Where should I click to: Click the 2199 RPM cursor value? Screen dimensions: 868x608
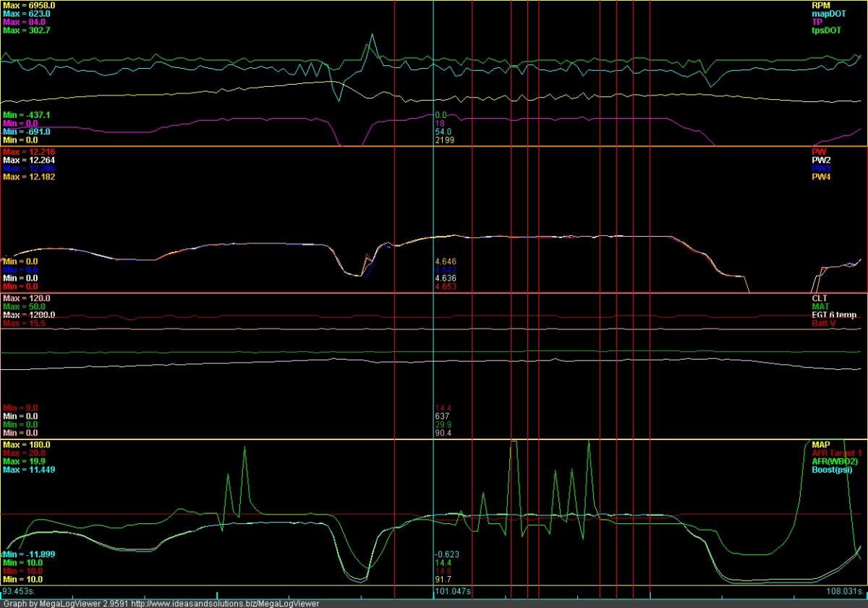(x=443, y=140)
